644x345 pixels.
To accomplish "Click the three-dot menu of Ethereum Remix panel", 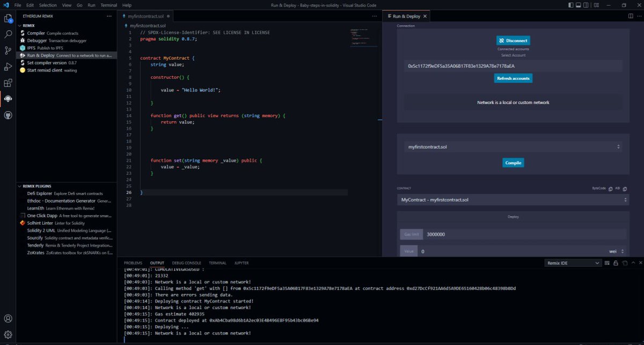I will point(109,16).
